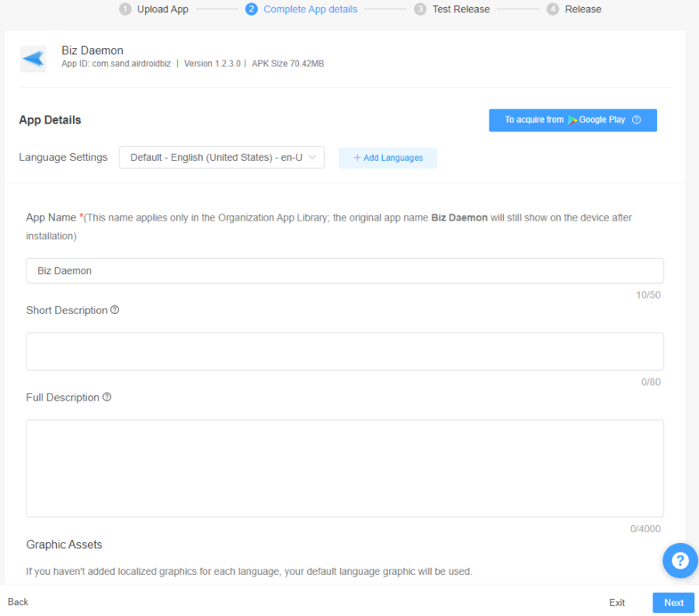Click the Exit button

click(617, 603)
